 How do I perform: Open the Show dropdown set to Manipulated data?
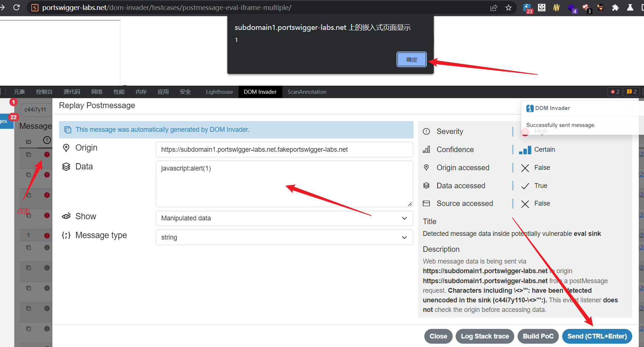point(284,218)
